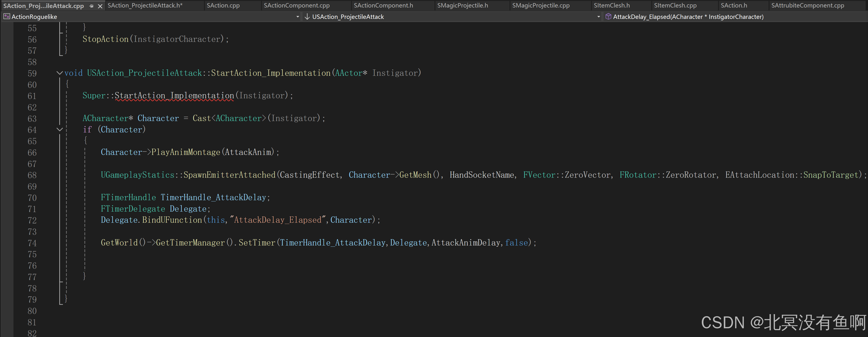Screen dimensions: 868x337
Task: Click the ActionRoguelike project icon
Action: [x=7, y=16]
